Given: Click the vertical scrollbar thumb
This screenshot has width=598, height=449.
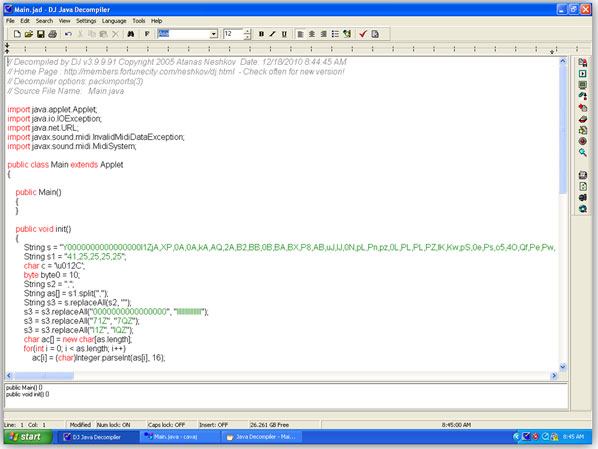Looking at the screenshot, I should (563, 130).
